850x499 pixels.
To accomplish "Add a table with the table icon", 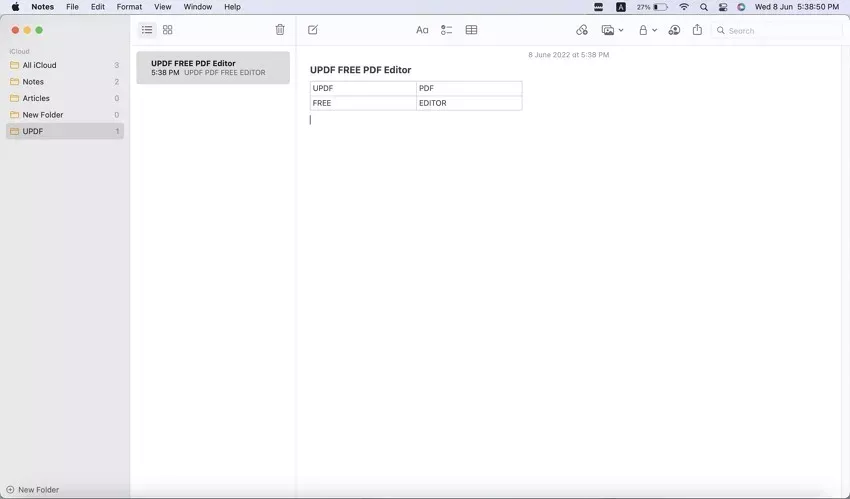I will [471, 30].
